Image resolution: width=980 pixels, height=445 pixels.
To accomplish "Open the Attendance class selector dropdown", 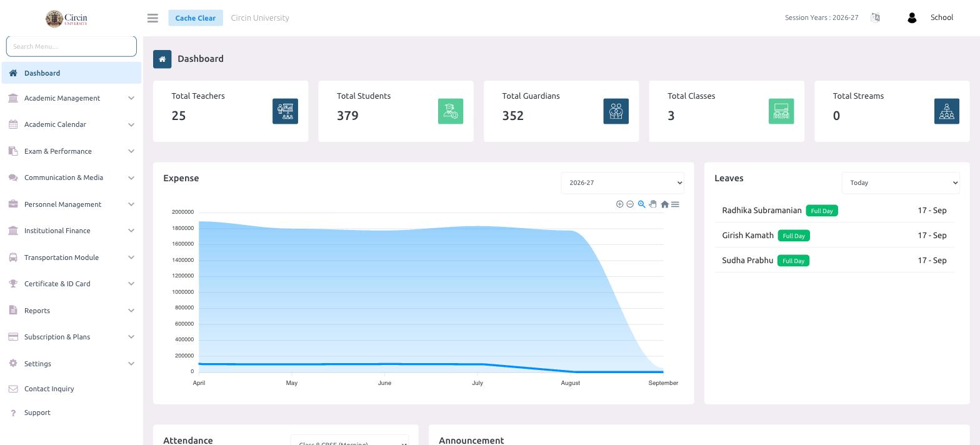I will click(x=349, y=440).
